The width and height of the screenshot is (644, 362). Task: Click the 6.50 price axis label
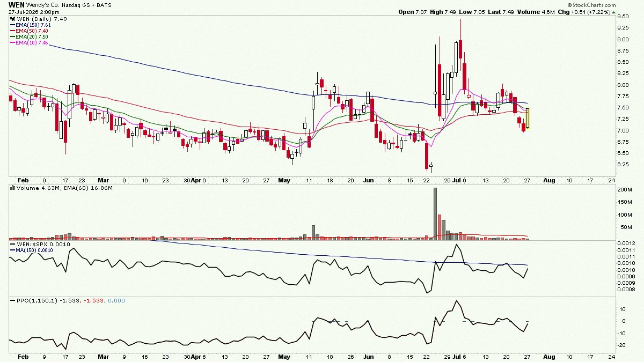[x=623, y=153]
